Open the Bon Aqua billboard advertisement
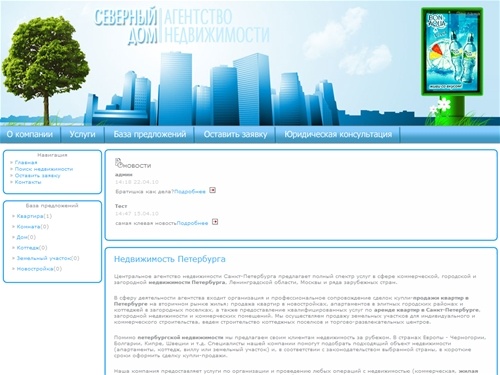 pyautogui.click(x=452, y=52)
